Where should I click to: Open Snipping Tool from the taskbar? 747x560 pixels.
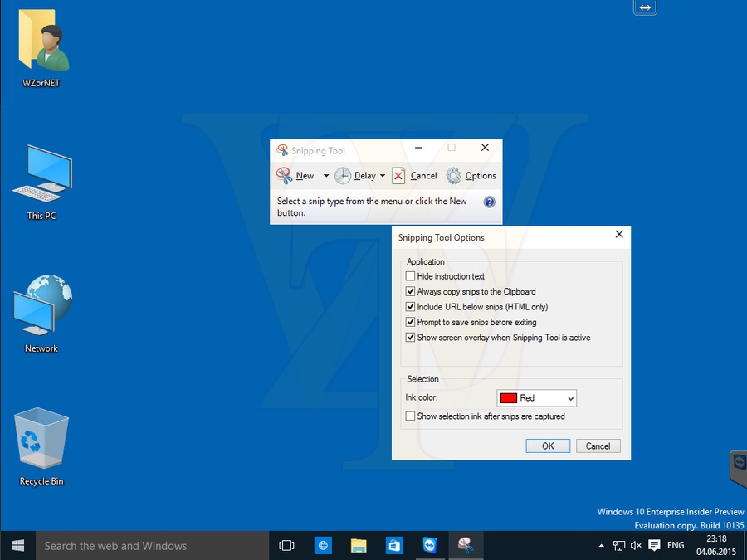point(466,545)
